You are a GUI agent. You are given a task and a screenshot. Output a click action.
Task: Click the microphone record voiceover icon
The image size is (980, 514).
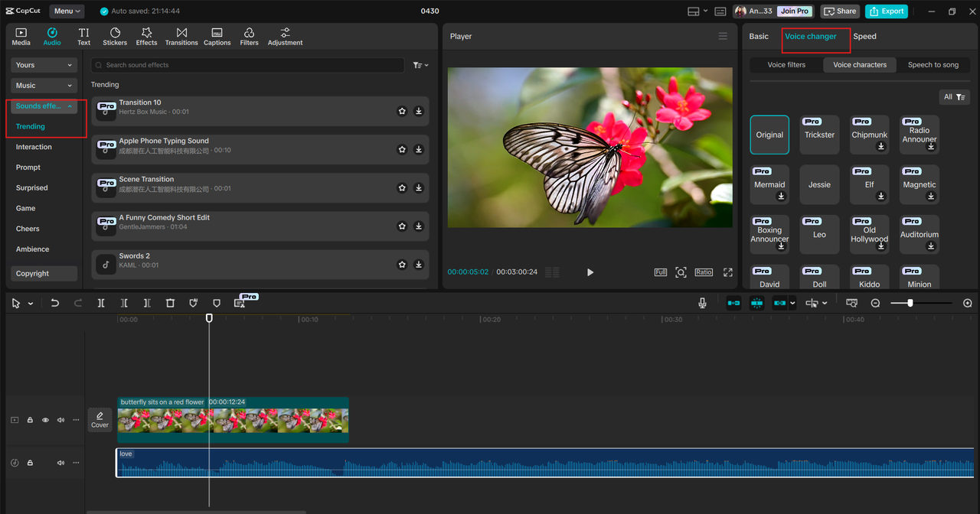point(702,303)
